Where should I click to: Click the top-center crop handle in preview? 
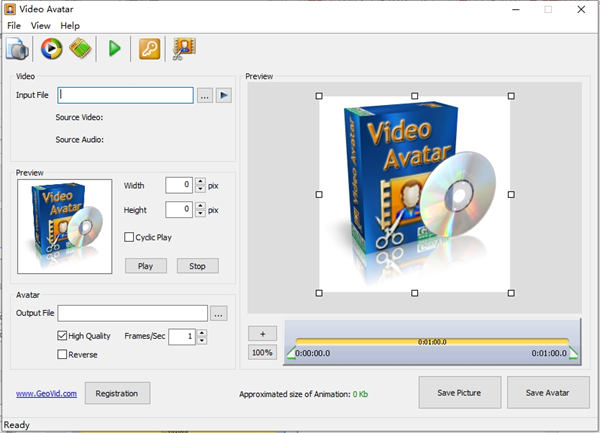tap(414, 96)
